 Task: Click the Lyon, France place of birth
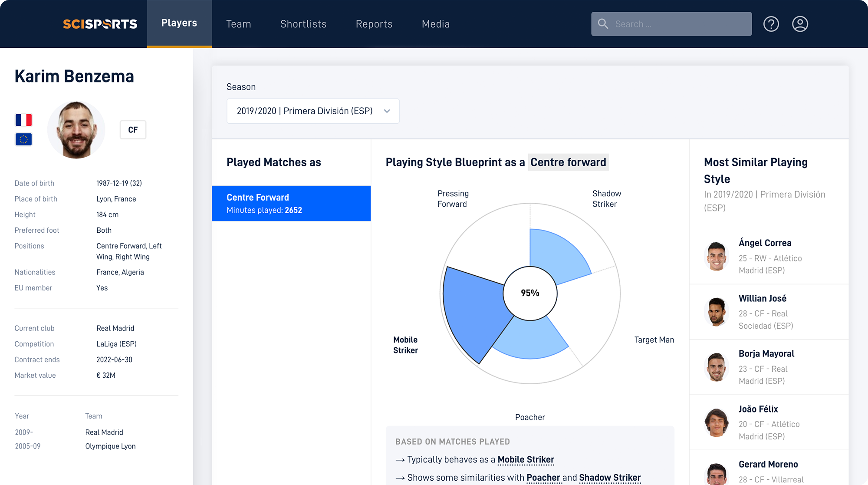(x=116, y=199)
